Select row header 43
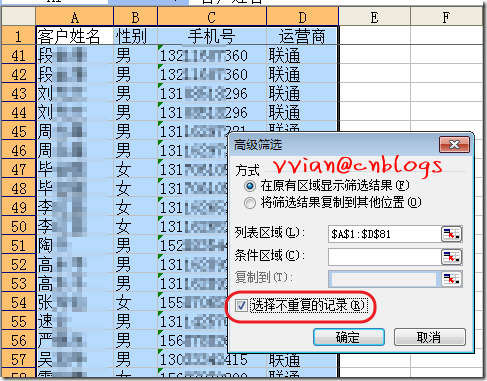The height and width of the screenshot is (381, 487). click(x=19, y=93)
